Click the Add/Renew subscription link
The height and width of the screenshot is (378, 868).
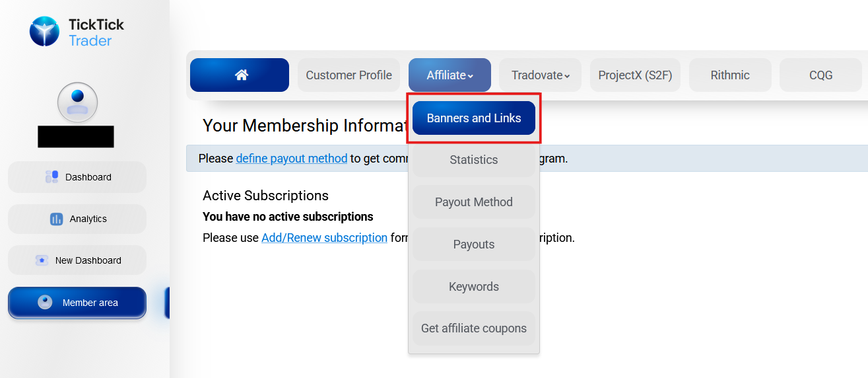point(324,238)
